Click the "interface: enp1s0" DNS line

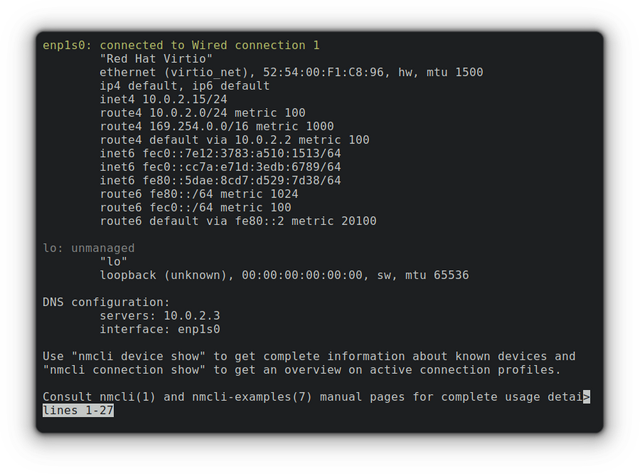tap(160, 329)
